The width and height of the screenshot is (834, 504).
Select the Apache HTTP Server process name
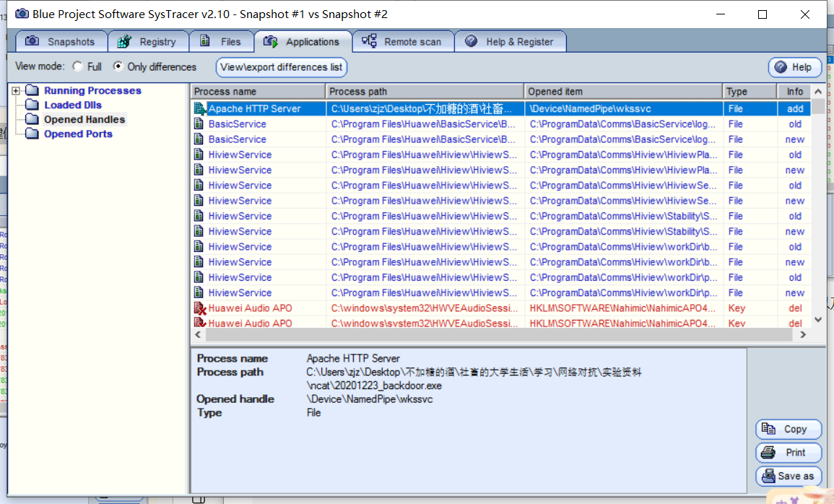pos(254,108)
